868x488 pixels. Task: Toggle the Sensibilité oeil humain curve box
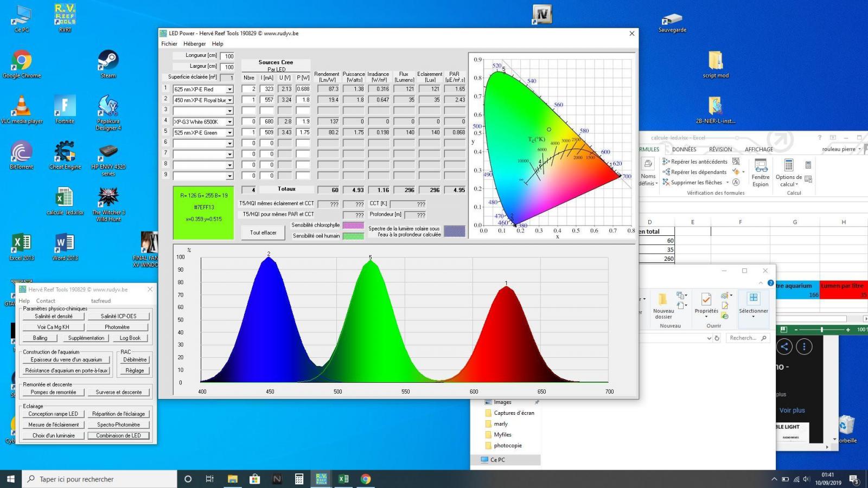pyautogui.click(x=353, y=236)
